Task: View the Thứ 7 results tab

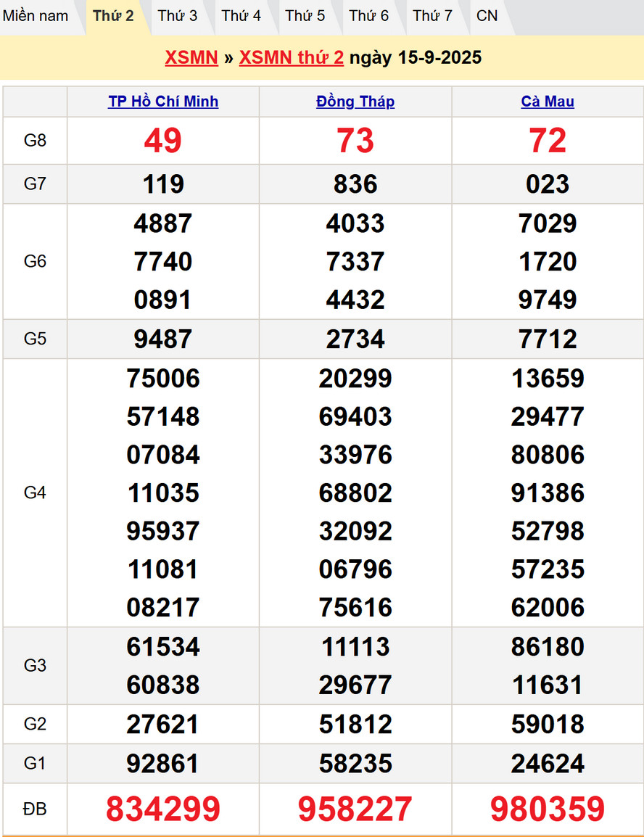Action: pyautogui.click(x=433, y=16)
